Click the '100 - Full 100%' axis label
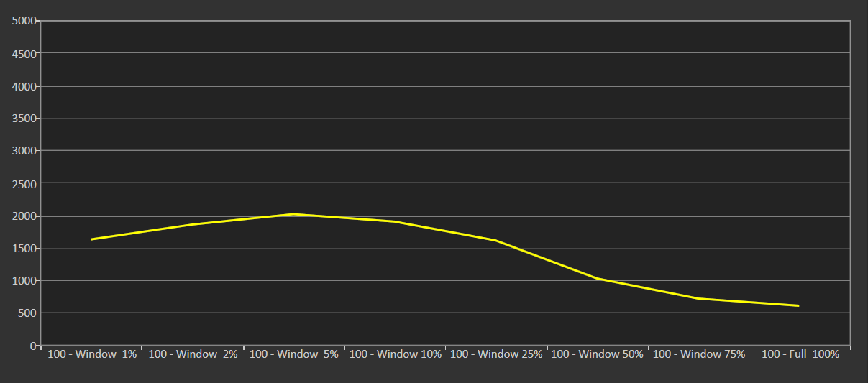The width and height of the screenshot is (868, 383). point(800,354)
